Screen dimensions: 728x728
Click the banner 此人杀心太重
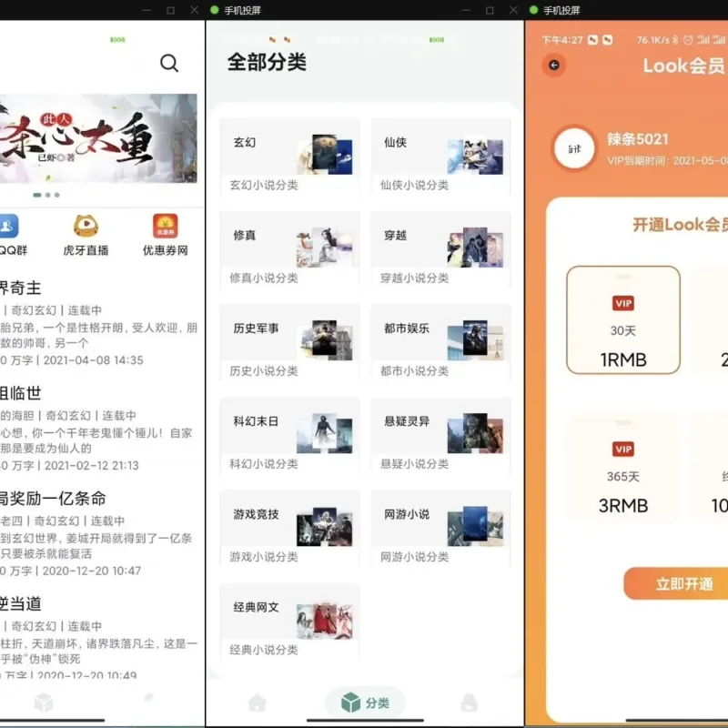(x=97, y=138)
